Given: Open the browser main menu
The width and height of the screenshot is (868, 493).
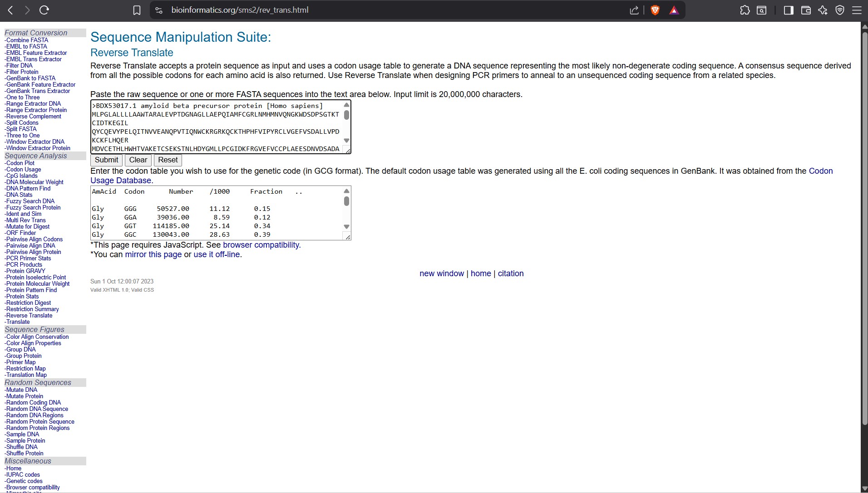Looking at the screenshot, I should point(857,10).
